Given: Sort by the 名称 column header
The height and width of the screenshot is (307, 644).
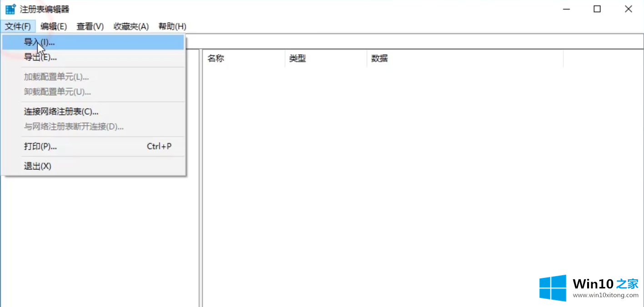Looking at the screenshot, I should (x=243, y=59).
